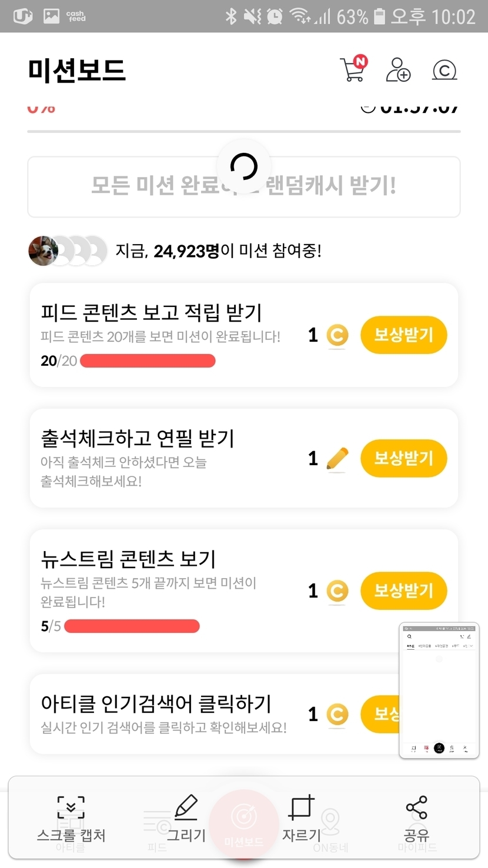
Task: Open the cash coin icon in header
Action: [444, 71]
